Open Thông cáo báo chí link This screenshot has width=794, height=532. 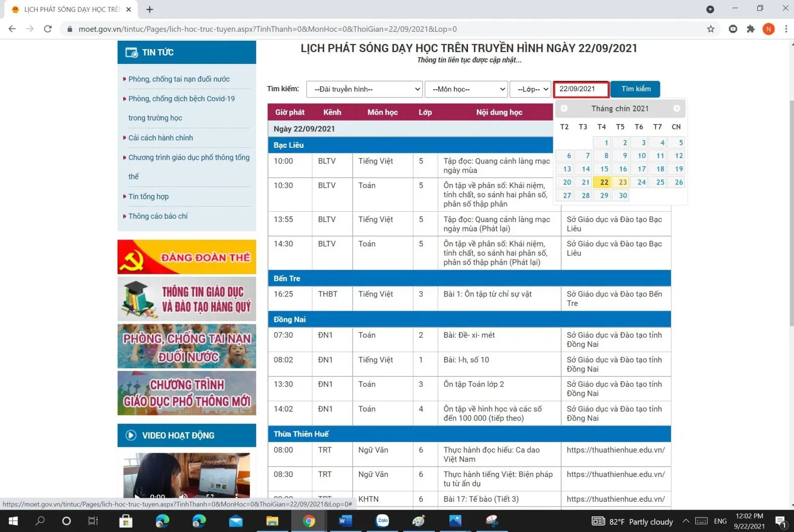[x=158, y=216]
